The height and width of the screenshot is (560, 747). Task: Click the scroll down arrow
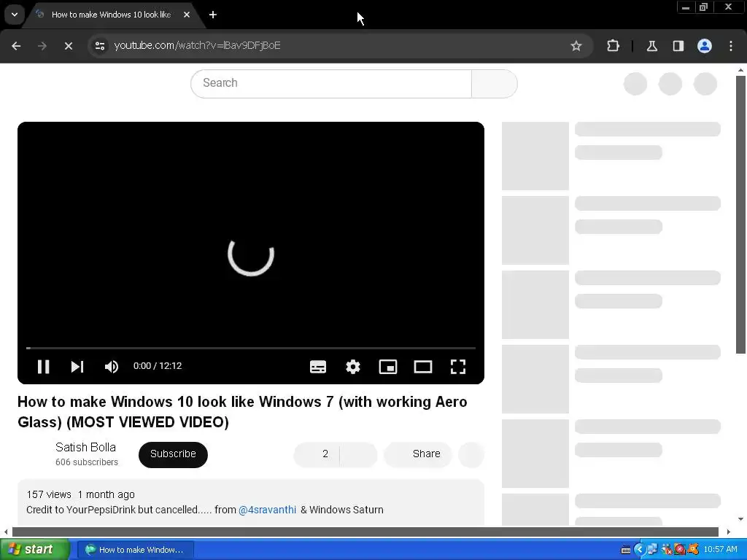pyautogui.click(x=740, y=519)
